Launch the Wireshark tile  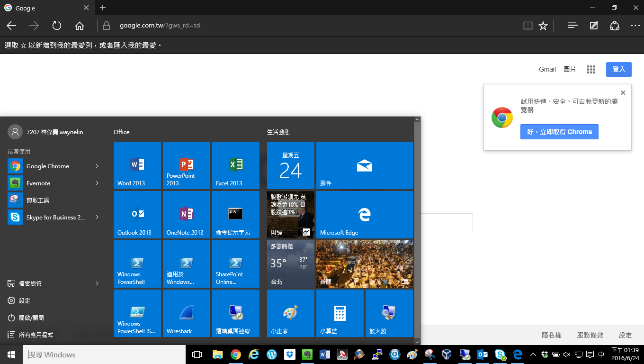pyautogui.click(x=187, y=313)
